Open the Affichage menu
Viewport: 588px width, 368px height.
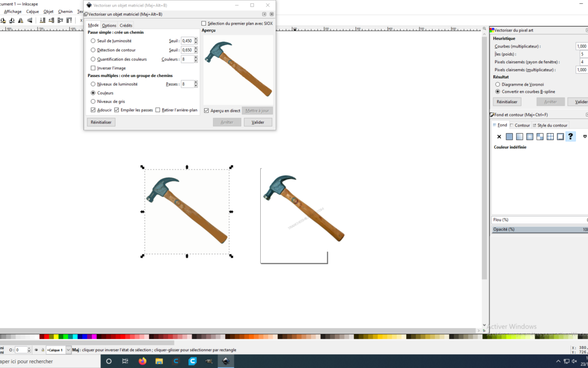point(13,11)
